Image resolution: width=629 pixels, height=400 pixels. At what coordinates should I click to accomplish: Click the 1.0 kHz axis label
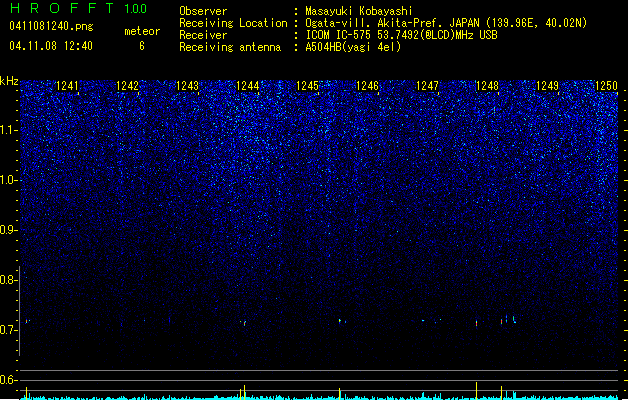point(8,180)
